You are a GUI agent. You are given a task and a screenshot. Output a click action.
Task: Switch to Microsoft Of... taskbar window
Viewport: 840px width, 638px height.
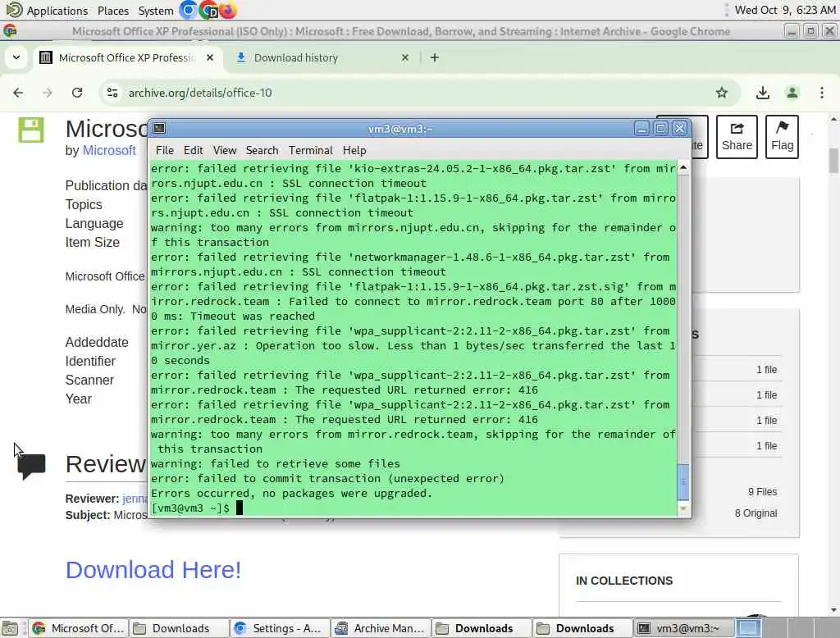pos(79,628)
